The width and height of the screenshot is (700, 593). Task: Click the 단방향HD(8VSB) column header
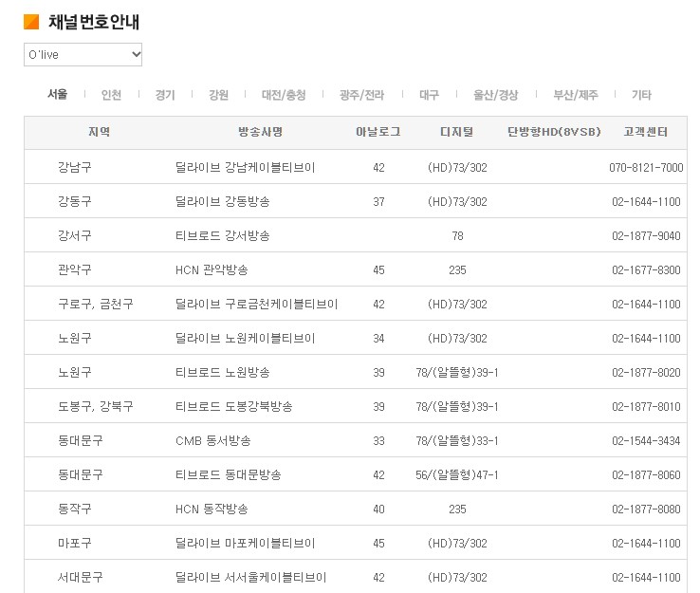554,132
